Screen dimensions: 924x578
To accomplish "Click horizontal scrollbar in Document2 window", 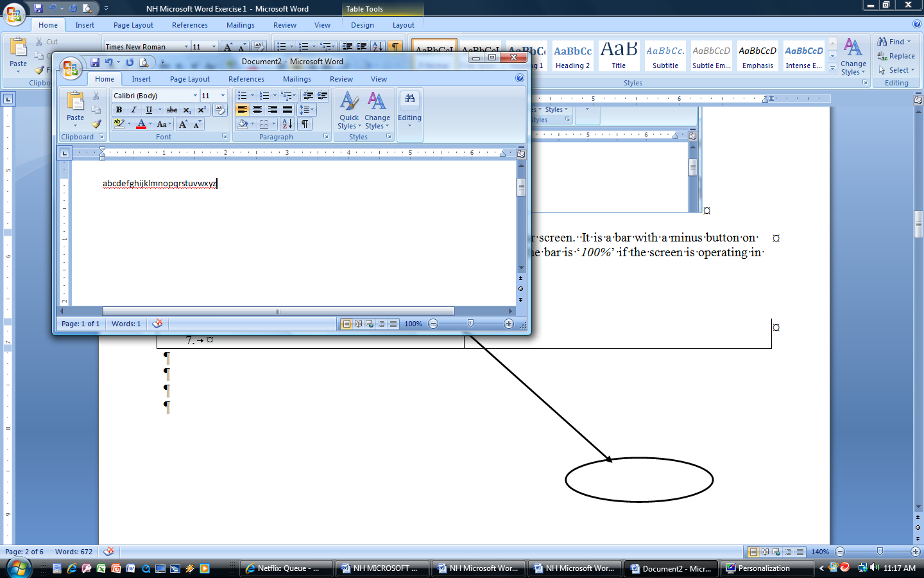I will 278,311.
